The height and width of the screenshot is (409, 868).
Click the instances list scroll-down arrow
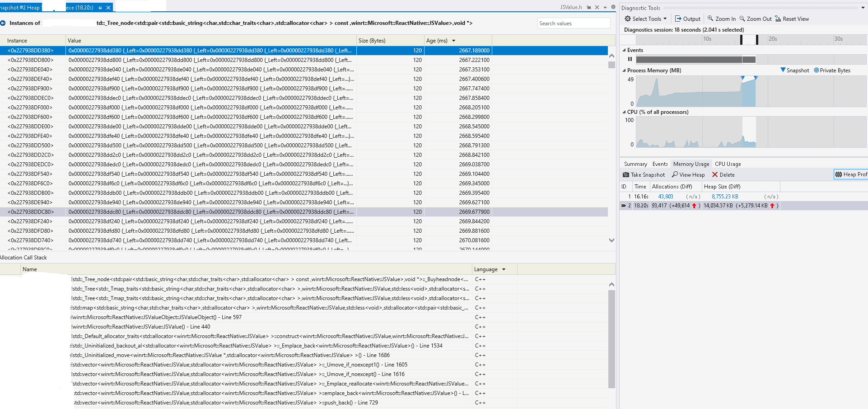coord(611,240)
